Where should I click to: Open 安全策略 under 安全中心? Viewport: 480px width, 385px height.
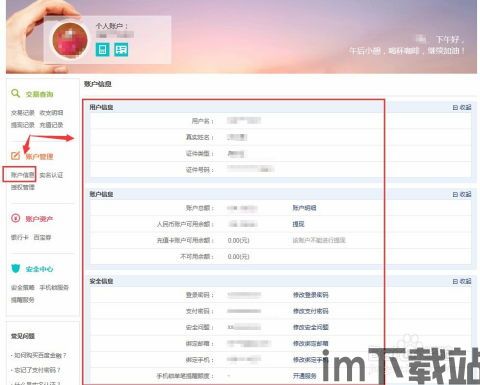coord(23,287)
